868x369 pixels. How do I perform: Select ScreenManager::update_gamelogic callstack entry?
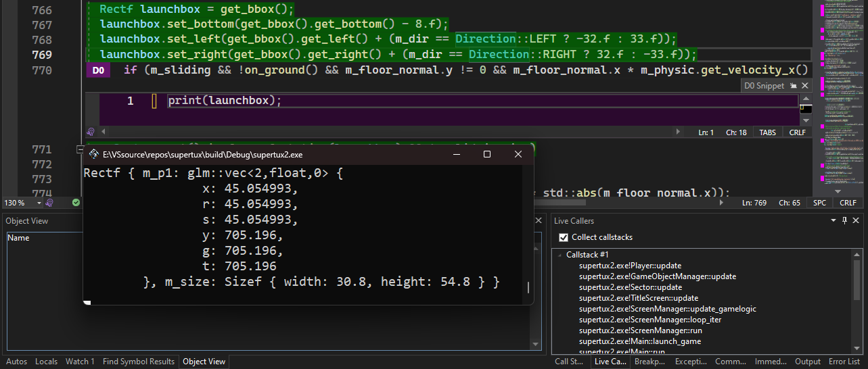point(667,309)
